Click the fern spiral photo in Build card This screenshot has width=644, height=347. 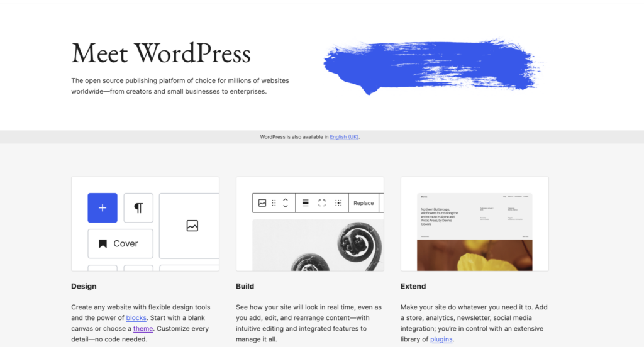coord(318,245)
